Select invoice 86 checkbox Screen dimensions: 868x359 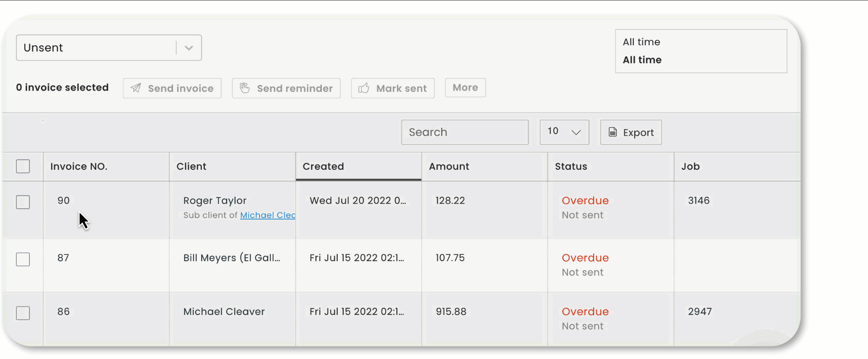coord(23,313)
